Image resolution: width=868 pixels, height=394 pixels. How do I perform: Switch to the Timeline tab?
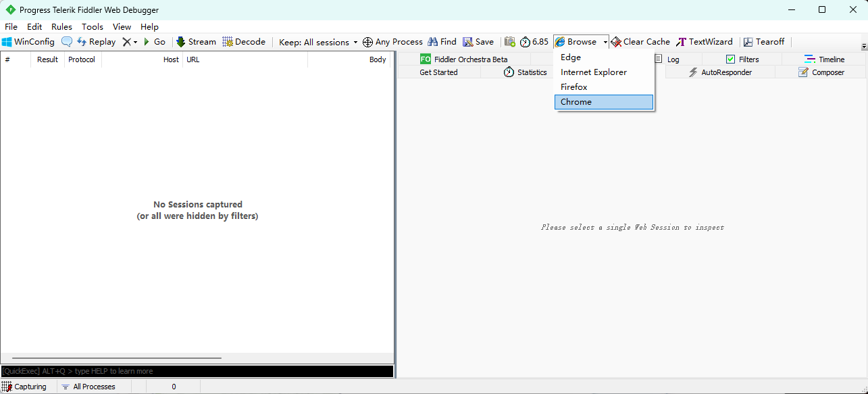tap(824, 59)
